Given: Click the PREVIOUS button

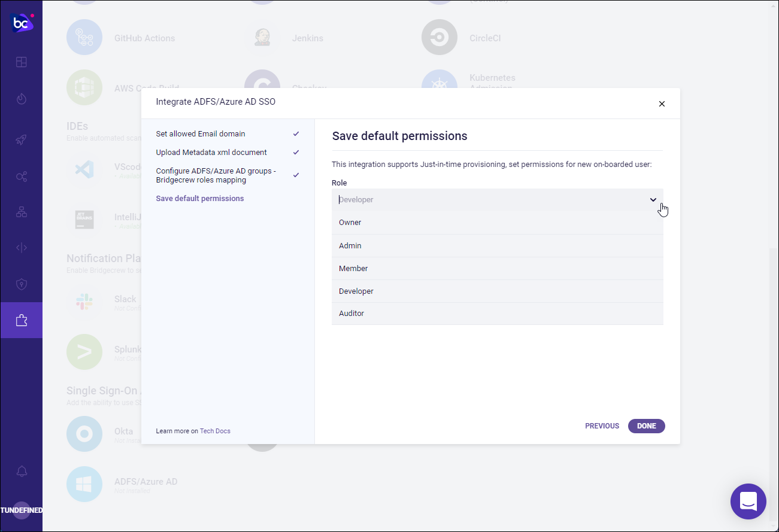Looking at the screenshot, I should pyautogui.click(x=602, y=426).
